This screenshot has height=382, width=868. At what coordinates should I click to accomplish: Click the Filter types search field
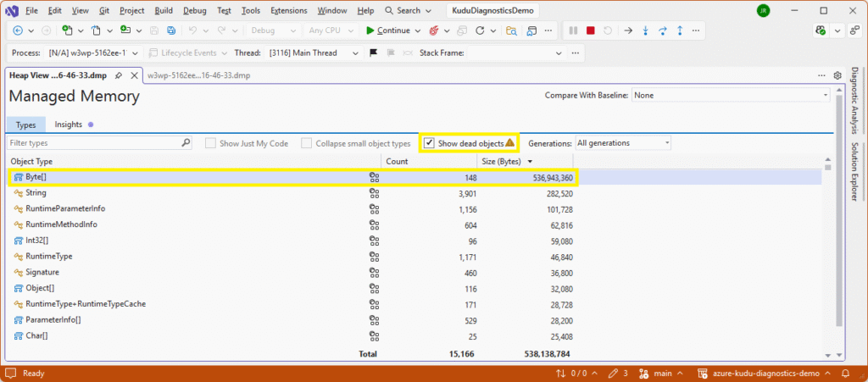coord(100,143)
